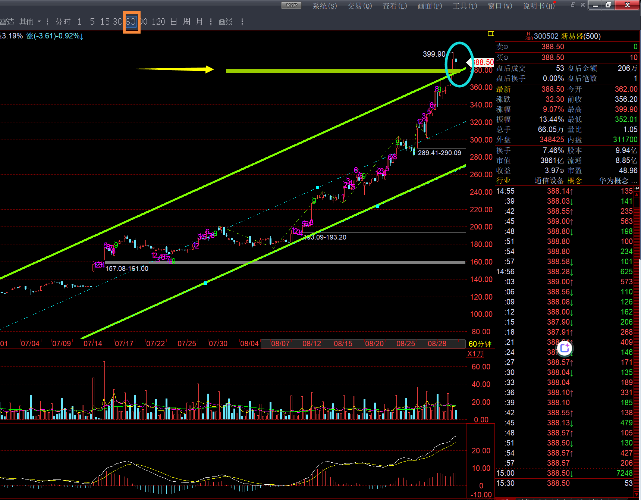Click the yellow layout icon above price axis

tap(491, 34)
